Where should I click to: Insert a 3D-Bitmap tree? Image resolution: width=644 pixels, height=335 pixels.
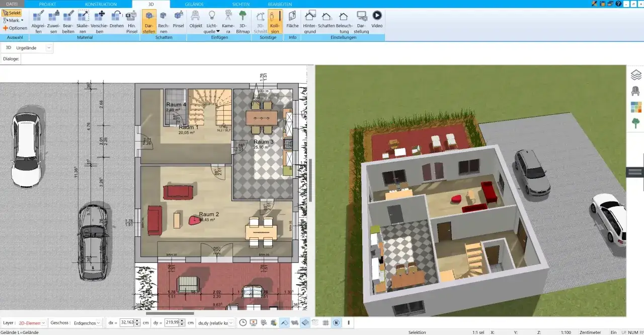(x=243, y=22)
